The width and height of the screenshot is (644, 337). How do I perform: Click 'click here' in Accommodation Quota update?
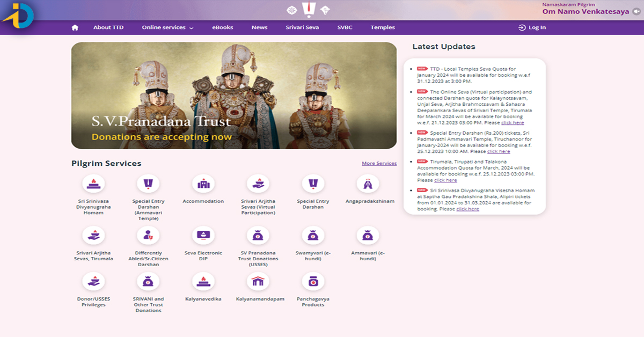click(x=445, y=180)
